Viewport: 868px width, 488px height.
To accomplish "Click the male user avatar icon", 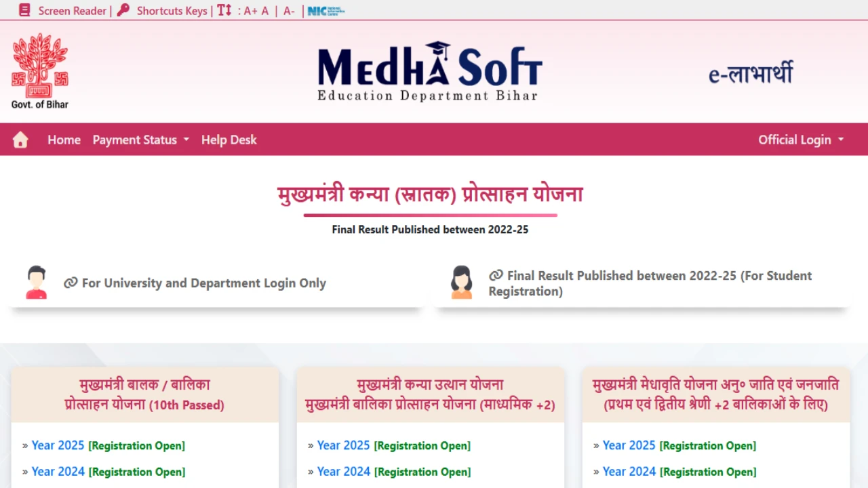I will click(x=37, y=283).
